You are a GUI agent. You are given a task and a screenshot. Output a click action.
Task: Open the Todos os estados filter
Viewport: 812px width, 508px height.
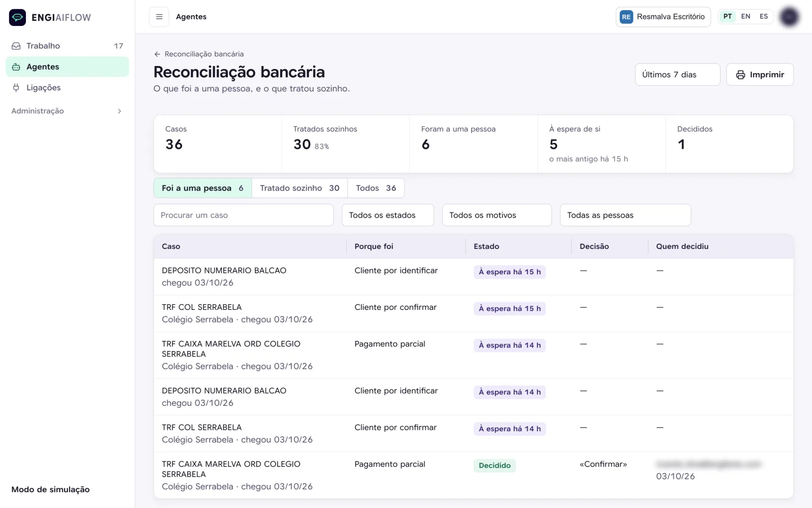pyautogui.click(x=388, y=215)
